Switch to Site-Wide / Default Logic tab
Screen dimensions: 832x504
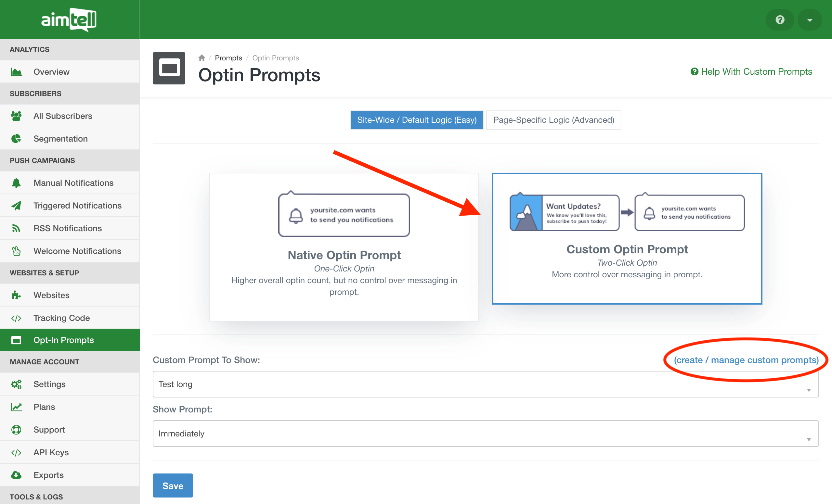pos(417,120)
